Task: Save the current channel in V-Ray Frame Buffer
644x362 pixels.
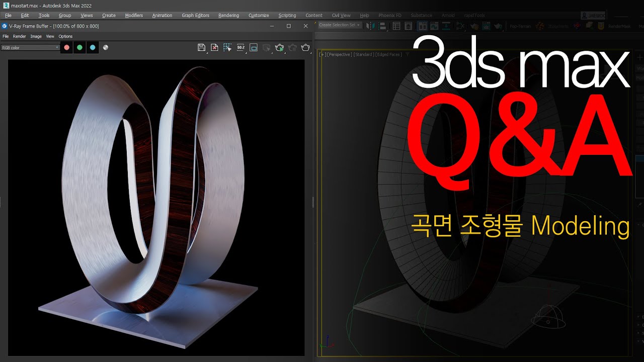Action: pos(201,48)
